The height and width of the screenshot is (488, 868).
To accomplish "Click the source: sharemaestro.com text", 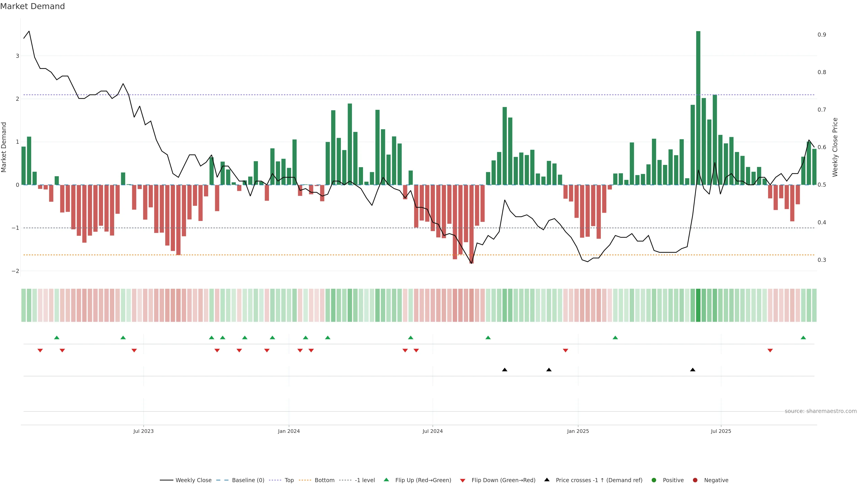I will pyautogui.click(x=821, y=411).
